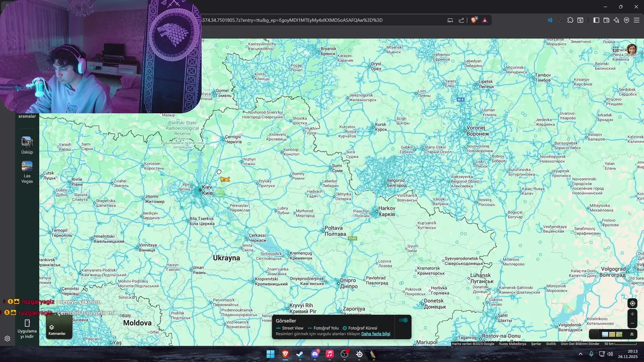Click the Kiev city label on map
644x362 pixels.
pos(207,190)
